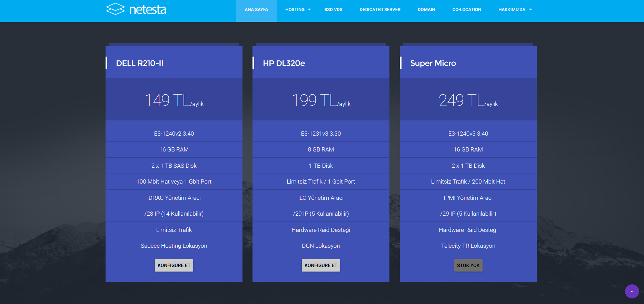This screenshot has height=304, width=644.
Task: Go to DEDICATED SERVER page
Action: pos(380,10)
